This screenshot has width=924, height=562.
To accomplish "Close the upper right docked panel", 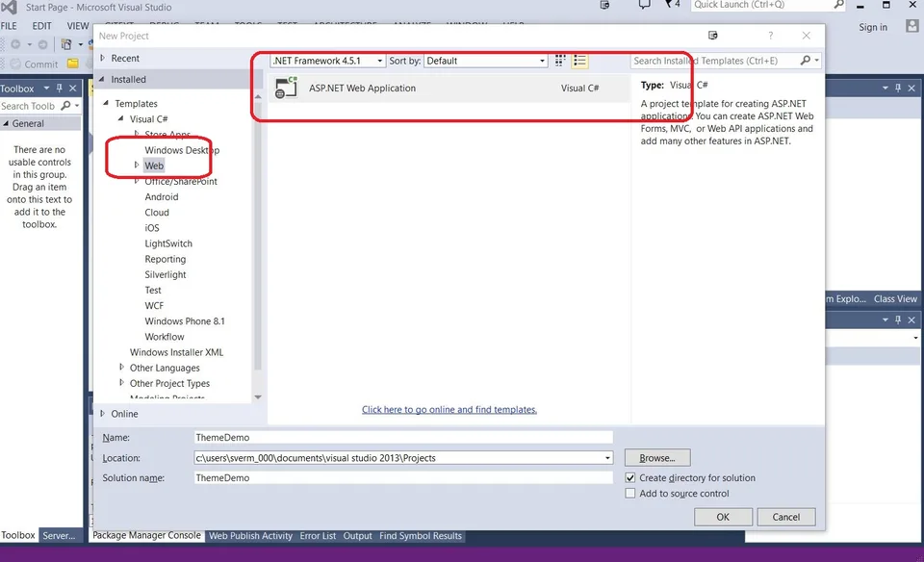I will click(911, 88).
